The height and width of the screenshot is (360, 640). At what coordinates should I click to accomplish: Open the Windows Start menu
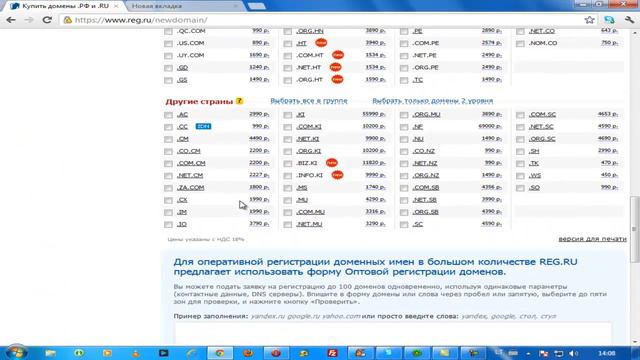click(x=16, y=353)
